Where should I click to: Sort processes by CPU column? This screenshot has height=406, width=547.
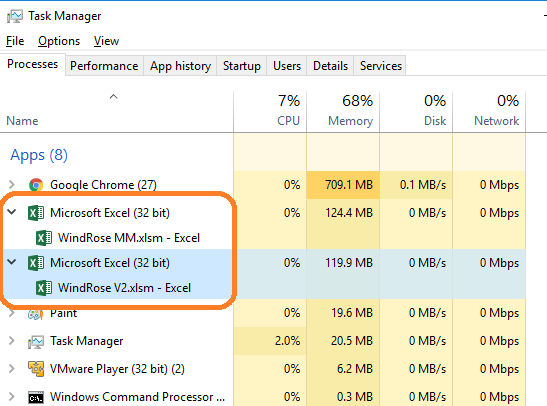pos(270,112)
